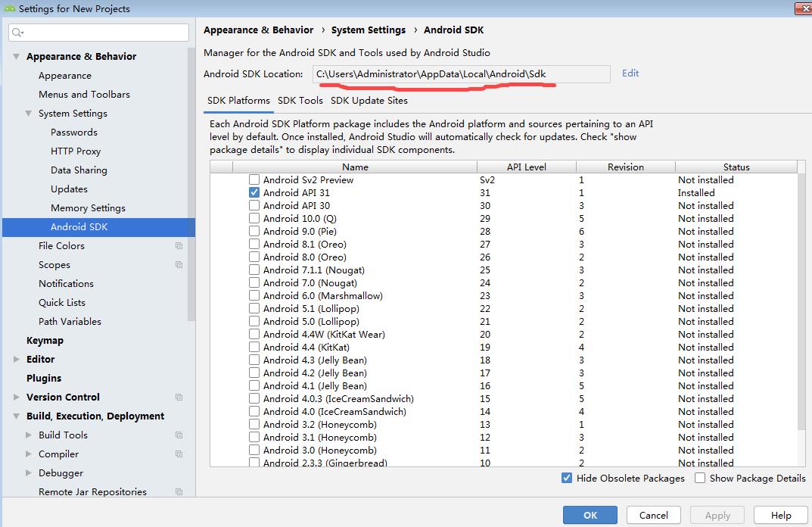The image size is (812, 527).
Task: Click the project-level icon beside Build Tools
Action: [179, 435]
